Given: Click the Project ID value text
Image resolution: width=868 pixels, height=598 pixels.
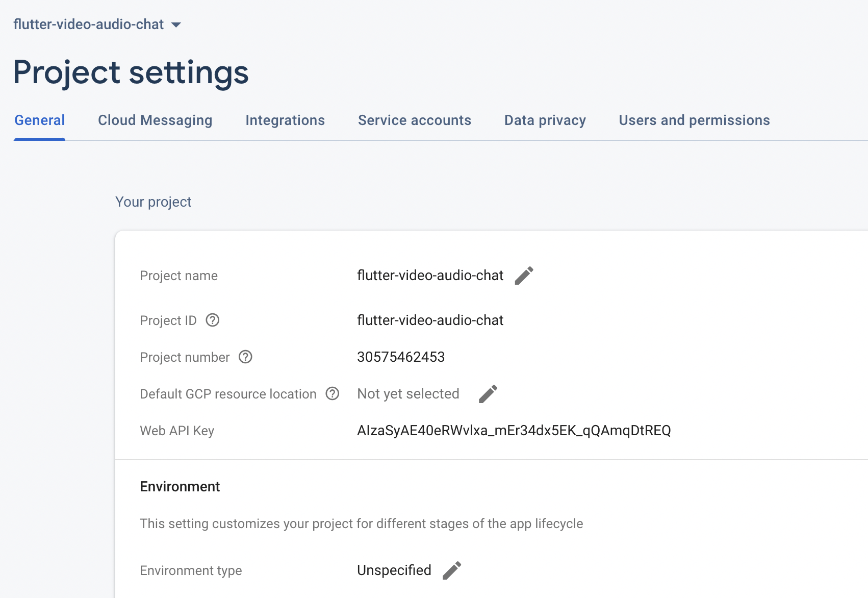Looking at the screenshot, I should click(x=430, y=320).
